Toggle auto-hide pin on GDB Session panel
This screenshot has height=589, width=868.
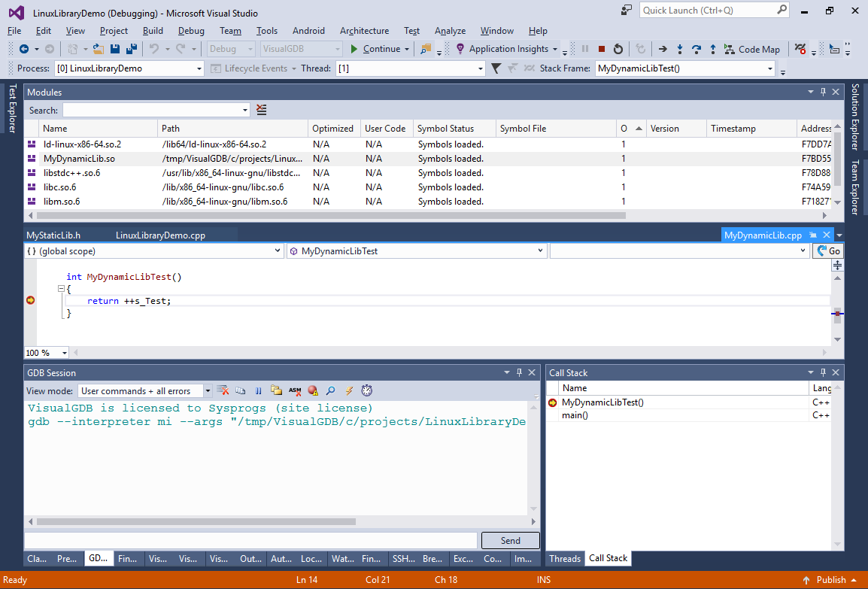pyautogui.click(x=519, y=372)
